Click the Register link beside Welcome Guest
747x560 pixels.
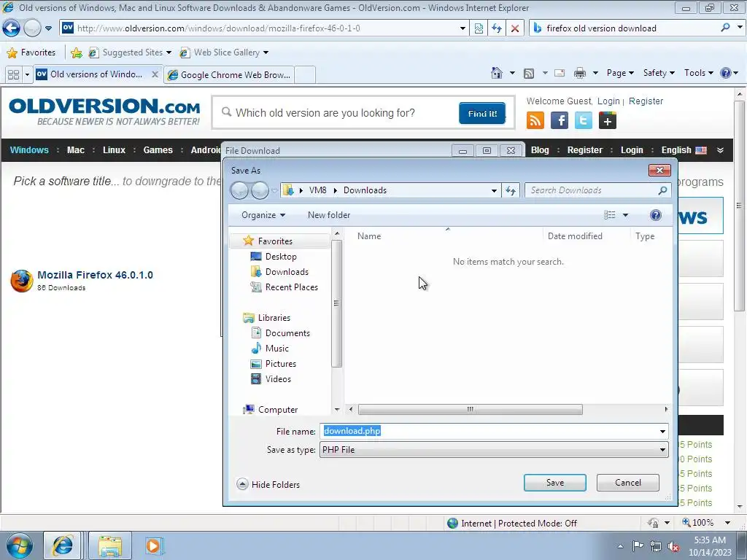[x=646, y=101]
